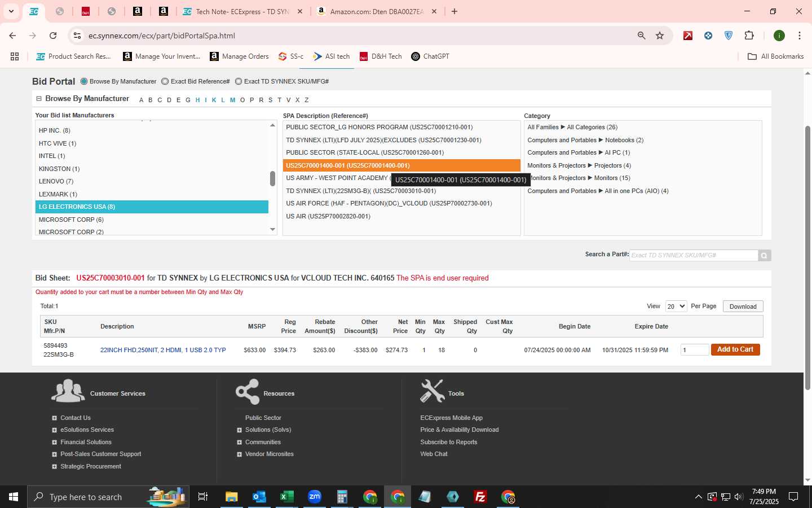The height and width of the screenshot is (508, 812).
Task: Switch to the Amazon.com Dten tab
Action: pyautogui.click(x=376, y=11)
